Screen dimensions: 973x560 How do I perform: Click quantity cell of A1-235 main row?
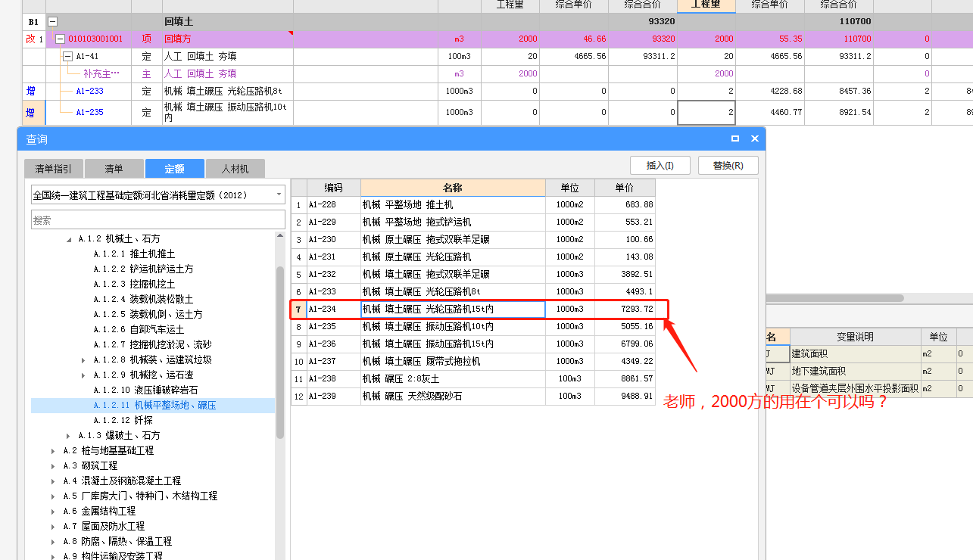point(706,113)
